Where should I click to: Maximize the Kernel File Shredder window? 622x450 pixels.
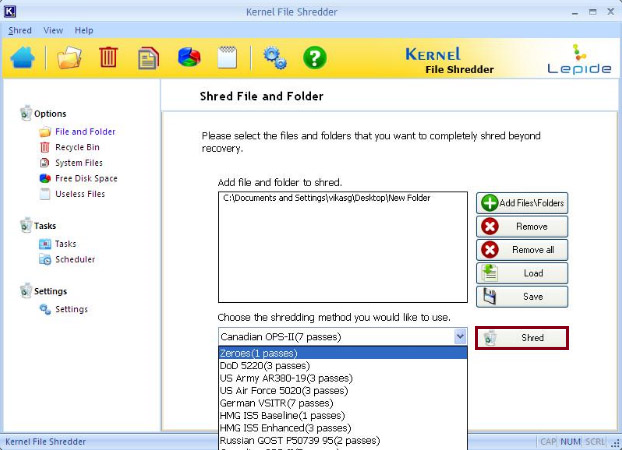click(593, 12)
